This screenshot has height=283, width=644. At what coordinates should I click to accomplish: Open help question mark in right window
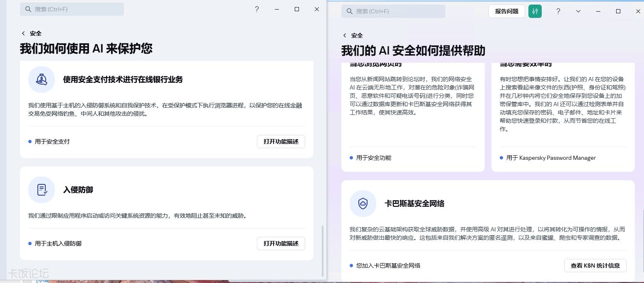[x=558, y=11]
